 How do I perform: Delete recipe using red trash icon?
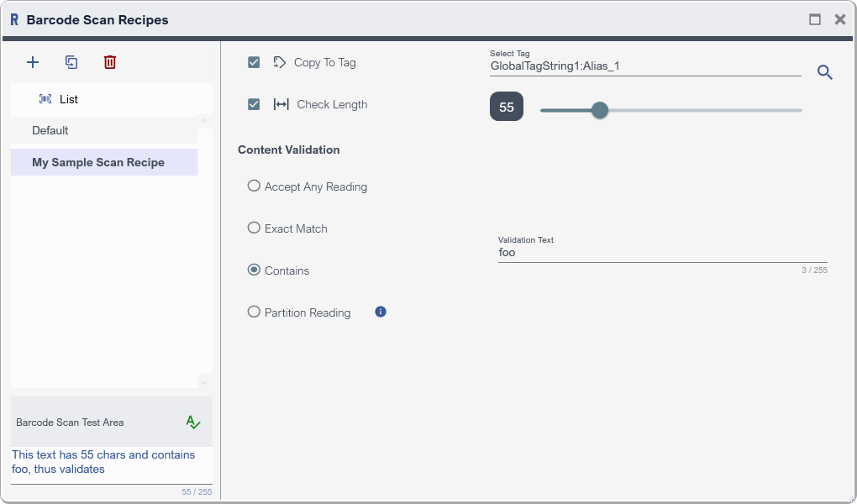point(110,62)
